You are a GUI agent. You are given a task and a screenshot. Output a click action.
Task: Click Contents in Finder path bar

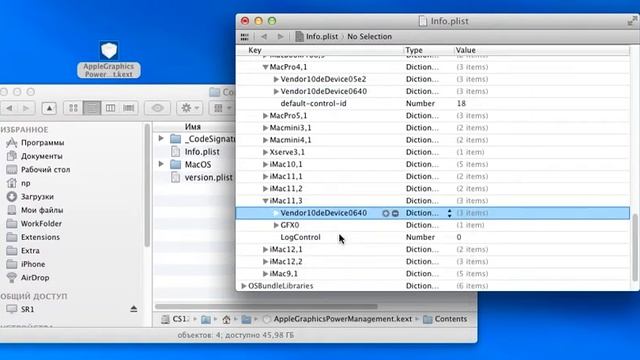pos(445,319)
